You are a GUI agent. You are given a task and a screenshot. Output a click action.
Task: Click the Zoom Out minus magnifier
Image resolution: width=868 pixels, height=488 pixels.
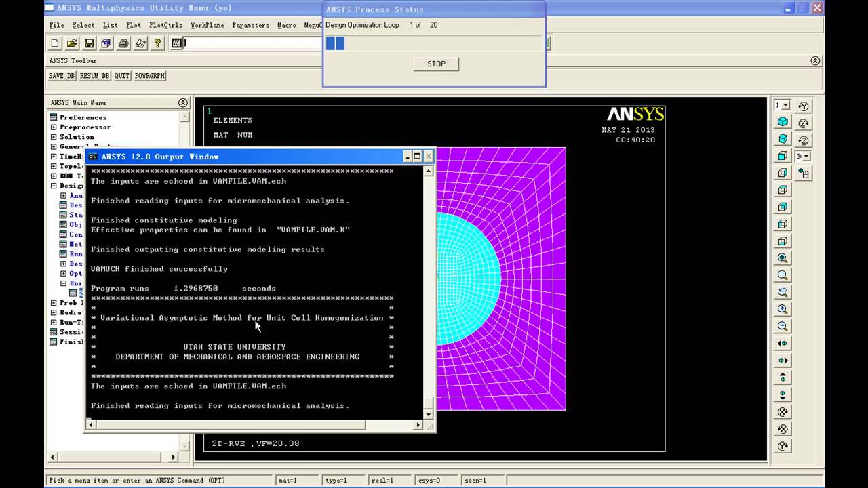click(x=783, y=326)
